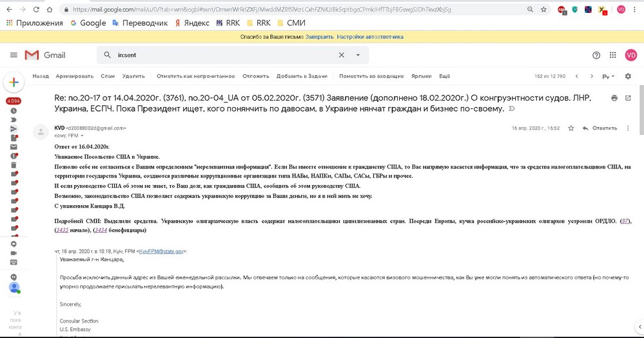Screen dimensions: 644x338
Task: Open the Snoozed clock icon in sidebar
Action: [14, 110]
